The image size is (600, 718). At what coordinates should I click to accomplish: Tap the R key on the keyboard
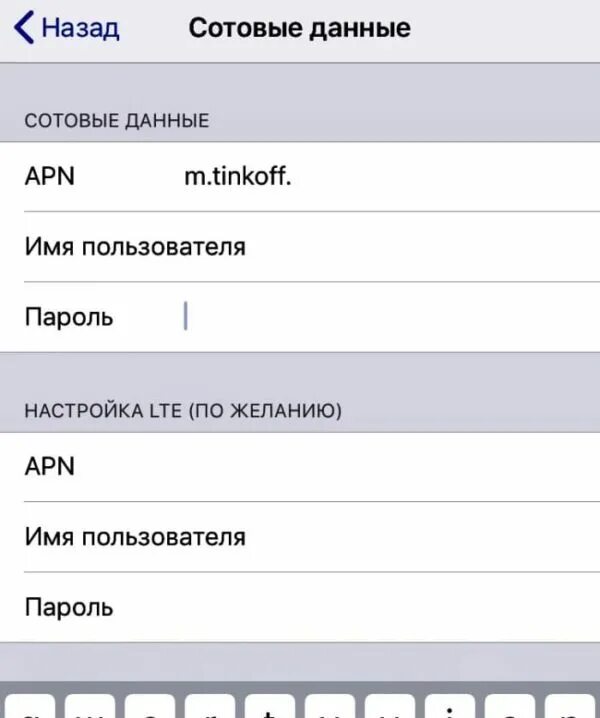(x=210, y=706)
